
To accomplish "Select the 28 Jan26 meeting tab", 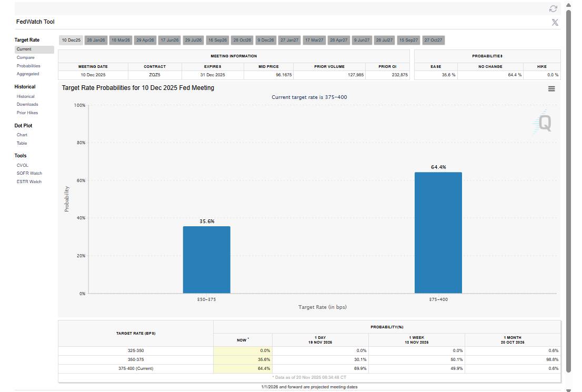I will [96, 40].
